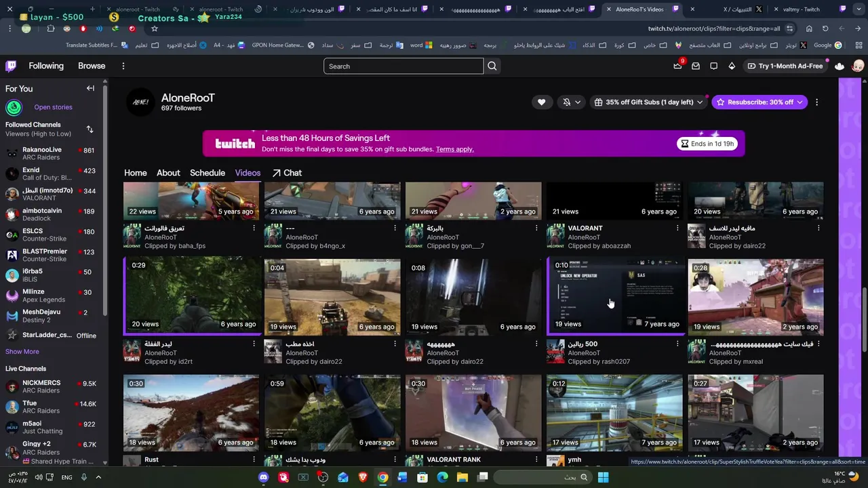Play the 0:10 500 ريالين clip thumbnail
The image size is (868, 488).
coord(614,297)
